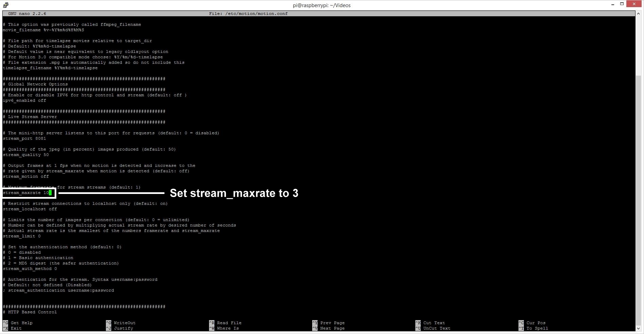Click the '^X Exit' nano shortcut
Image resolution: width=644 pixels, height=334 pixels.
(x=12, y=328)
